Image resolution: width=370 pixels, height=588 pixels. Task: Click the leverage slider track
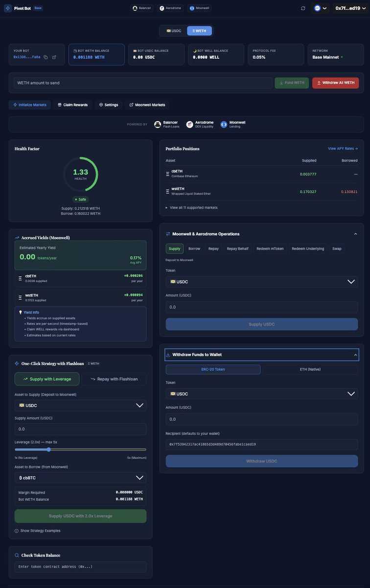[80, 449]
